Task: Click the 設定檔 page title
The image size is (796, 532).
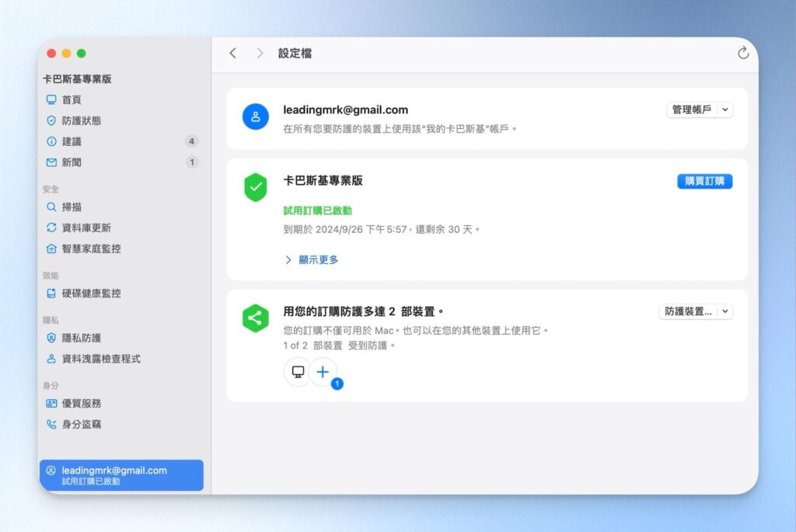Action: point(295,54)
